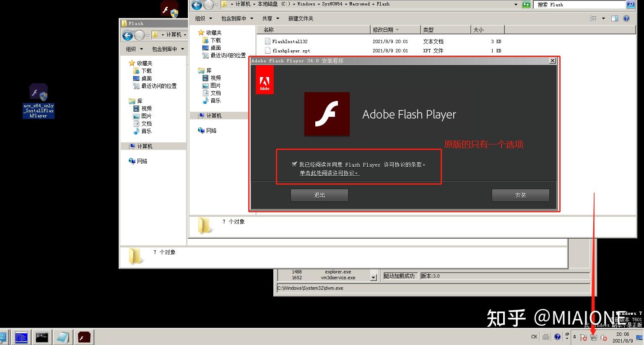The width and height of the screenshot is (644, 345).
Task: Close the Adobe Flash Player installer dialog
Action: [553, 61]
